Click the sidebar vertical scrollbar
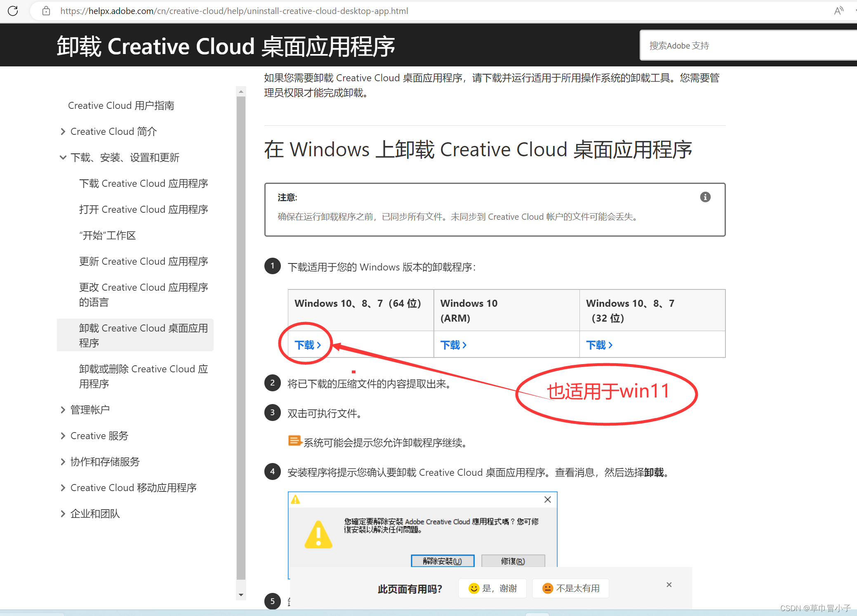The width and height of the screenshot is (857, 616). (241, 330)
